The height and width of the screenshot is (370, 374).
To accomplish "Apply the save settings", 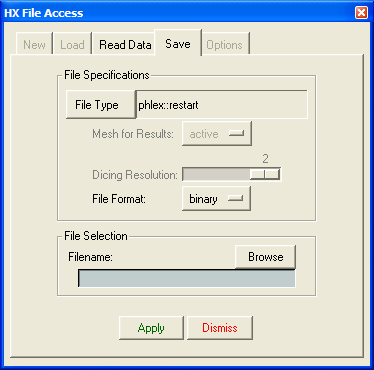I will [151, 328].
